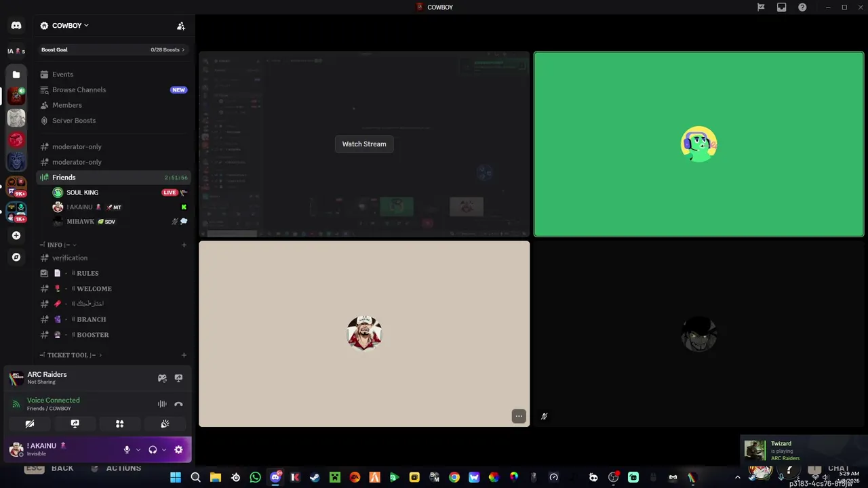Open Discord direct messages home

16,26
